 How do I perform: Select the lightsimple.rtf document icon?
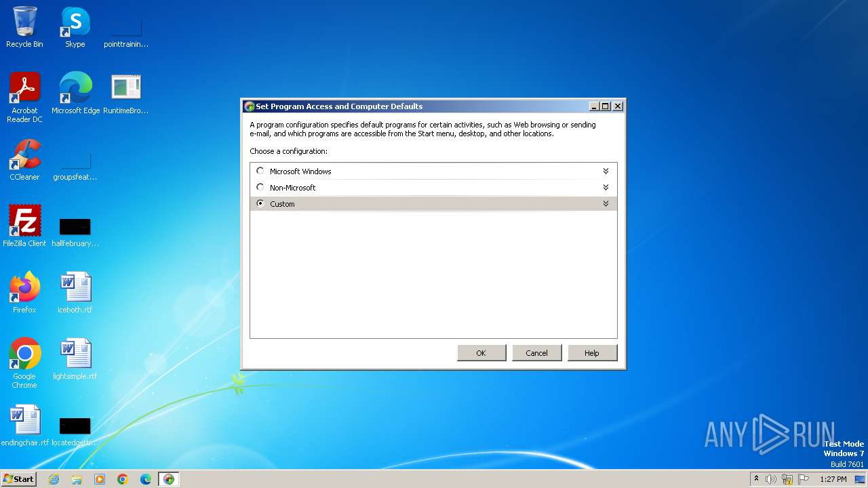(75, 359)
